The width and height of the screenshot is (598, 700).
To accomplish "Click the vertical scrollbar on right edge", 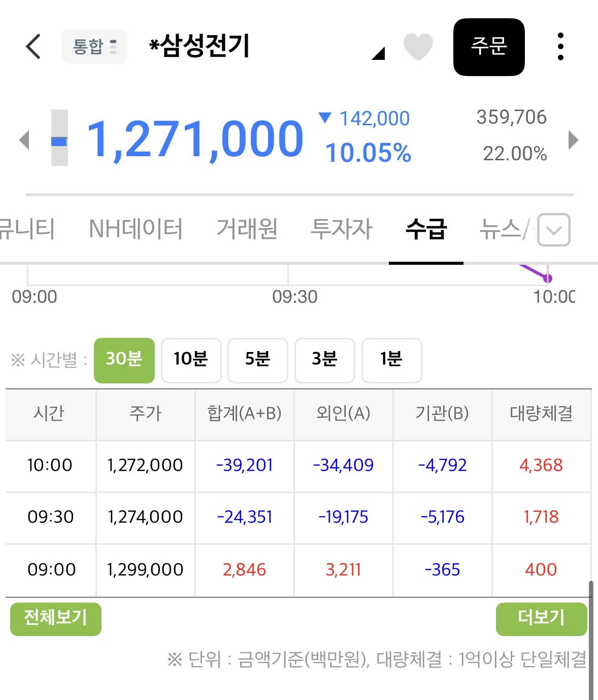I will pyautogui.click(x=590, y=640).
